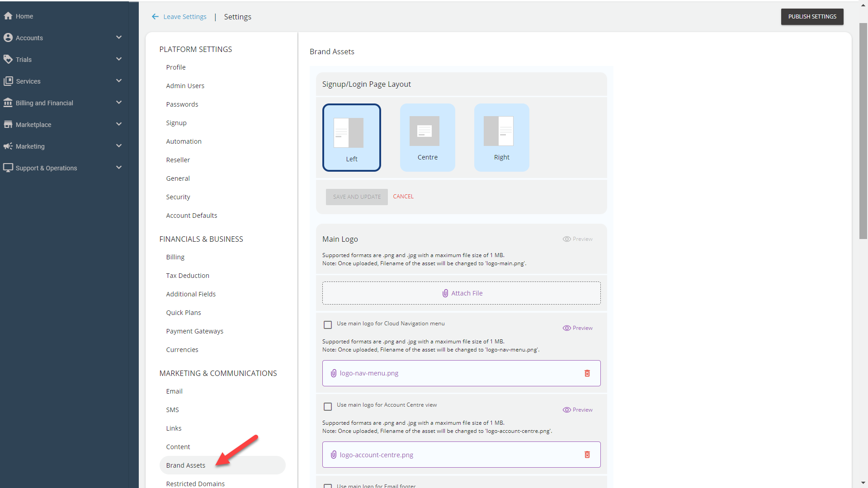Select the Right login page layout
Image resolution: width=868 pixels, height=488 pixels.
501,137
